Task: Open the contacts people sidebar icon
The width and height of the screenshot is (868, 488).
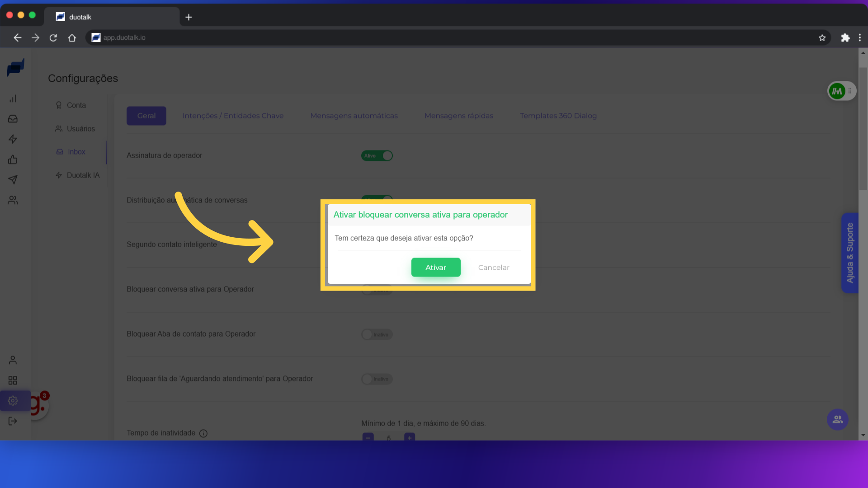Action: [x=13, y=200]
